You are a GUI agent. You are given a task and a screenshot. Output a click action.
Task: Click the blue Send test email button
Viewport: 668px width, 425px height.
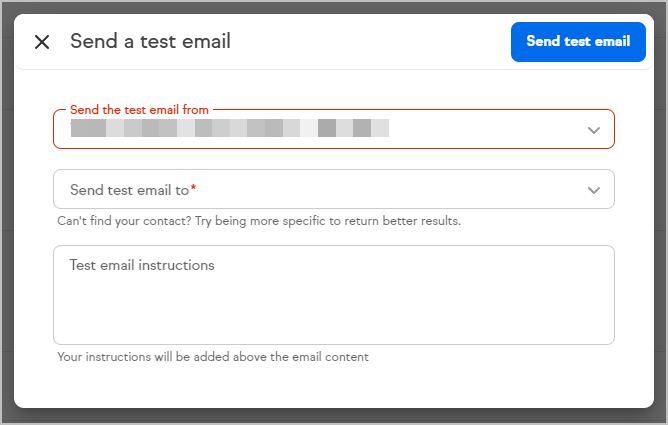pos(578,42)
